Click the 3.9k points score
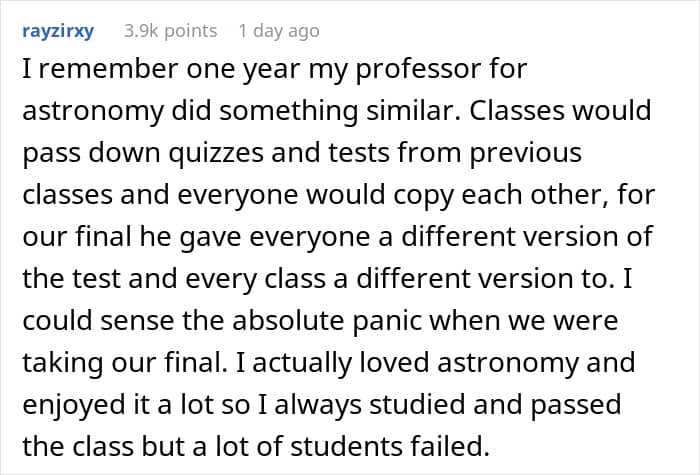The height and width of the screenshot is (475, 700). (x=171, y=31)
